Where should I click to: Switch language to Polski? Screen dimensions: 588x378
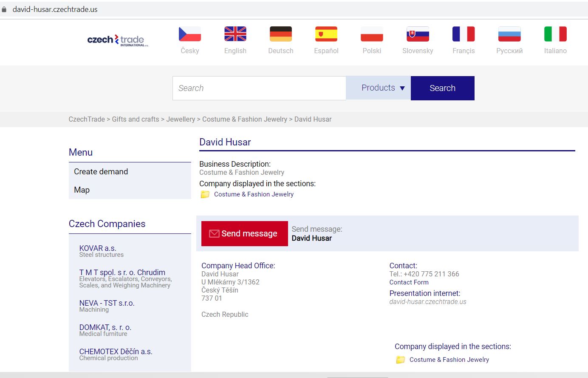pos(372,51)
